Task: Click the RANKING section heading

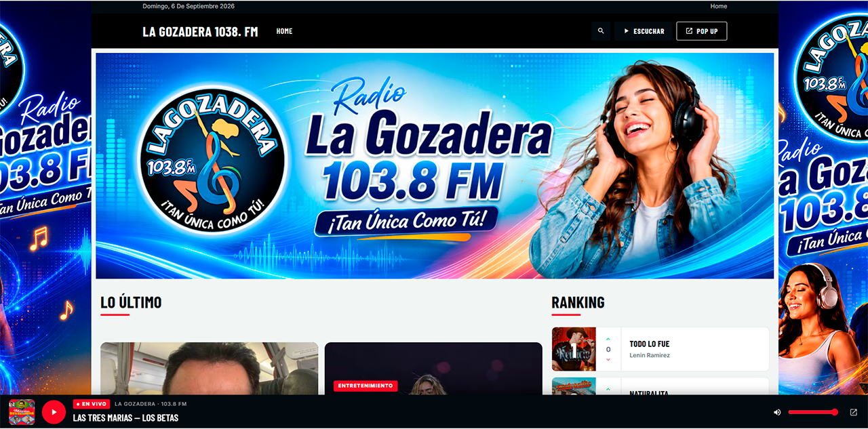Action: click(x=578, y=302)
